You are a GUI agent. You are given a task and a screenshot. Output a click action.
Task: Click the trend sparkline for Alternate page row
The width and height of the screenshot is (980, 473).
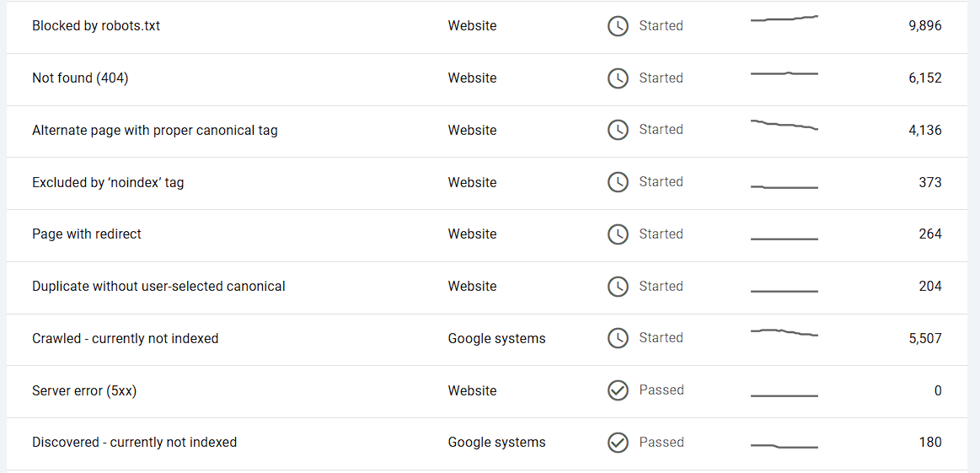[784, 125]
